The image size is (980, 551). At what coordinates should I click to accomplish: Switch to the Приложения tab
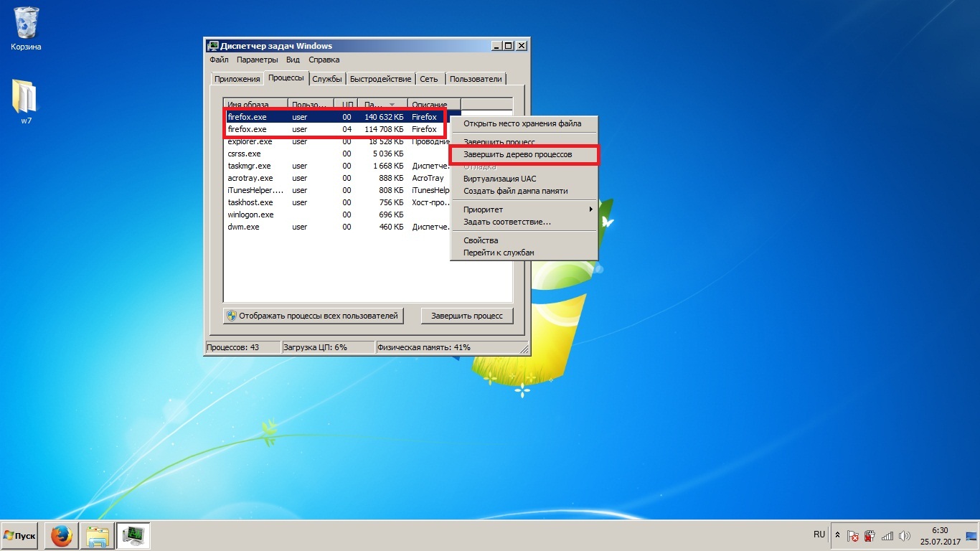(237, 79)
